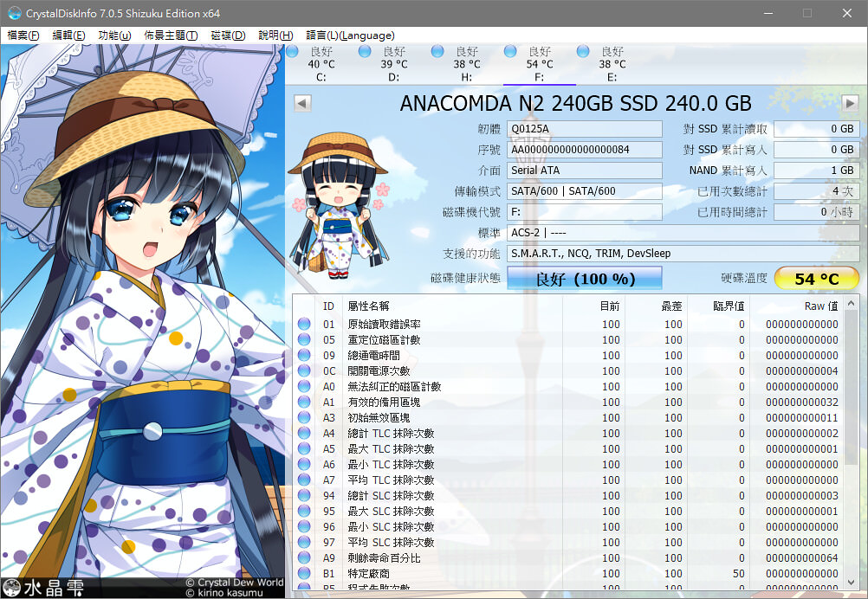Click the status orb of attribute A9
This screenshot has width=868, height=599.
pyautogui.click(x=304, y=558)
